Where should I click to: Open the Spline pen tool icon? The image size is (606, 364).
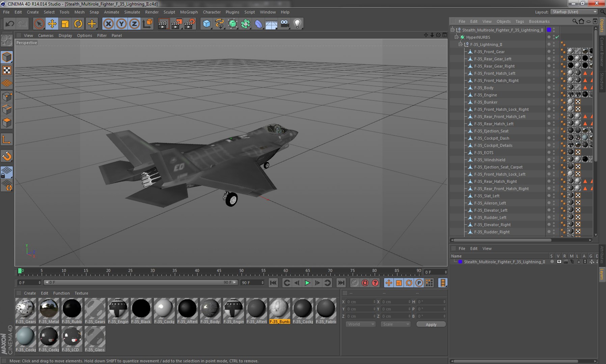[220, 24]
